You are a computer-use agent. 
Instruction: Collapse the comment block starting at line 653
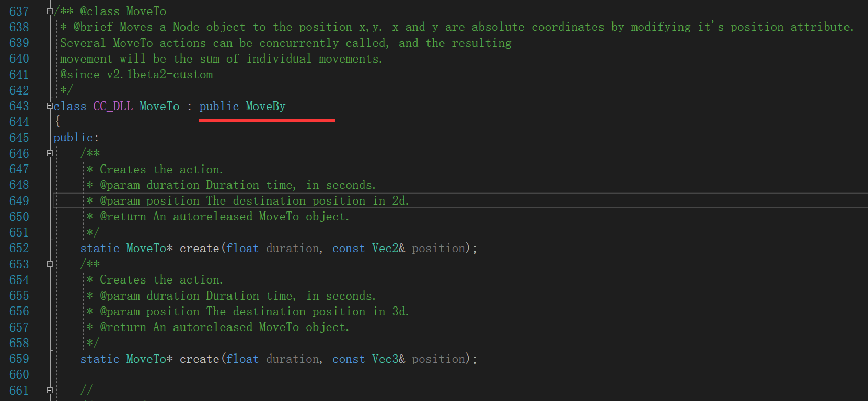point(50,264)
